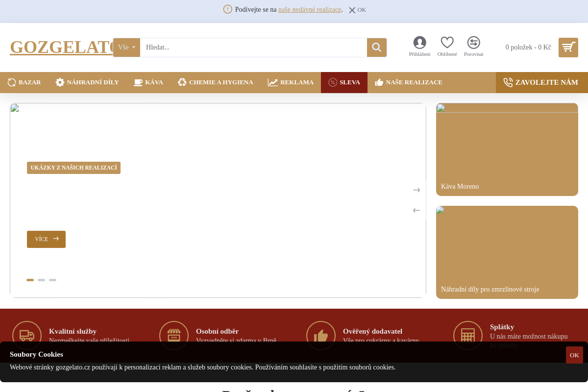
Task: Go to previous slide with left arrow
Action: pos(416,210)
